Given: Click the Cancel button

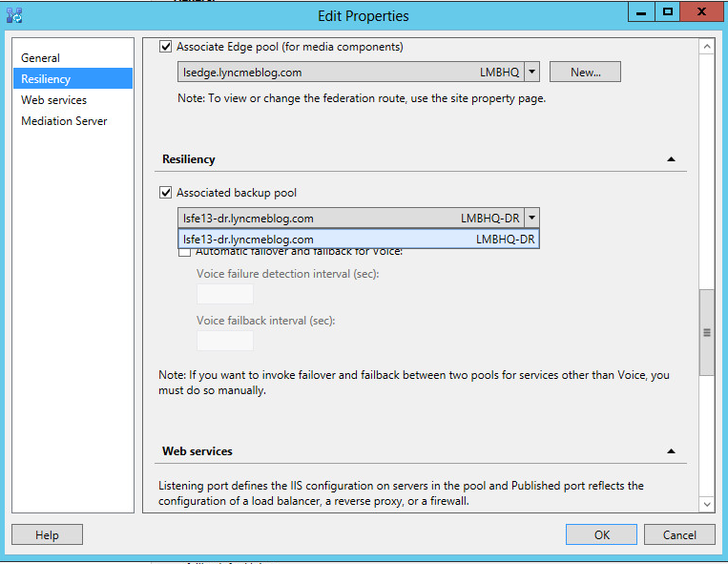Looking at the screenshot, I should point(679,534).
